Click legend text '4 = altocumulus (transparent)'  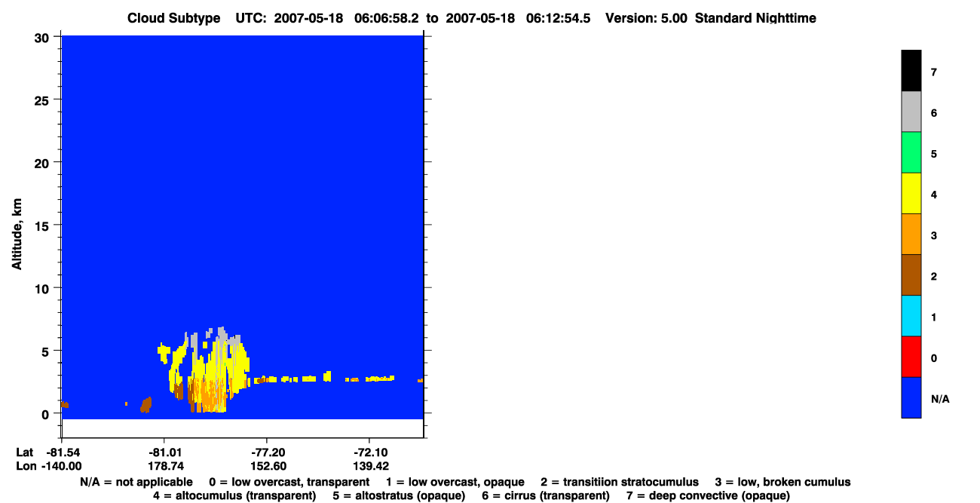pyautogui.click(x=234, y=495)
